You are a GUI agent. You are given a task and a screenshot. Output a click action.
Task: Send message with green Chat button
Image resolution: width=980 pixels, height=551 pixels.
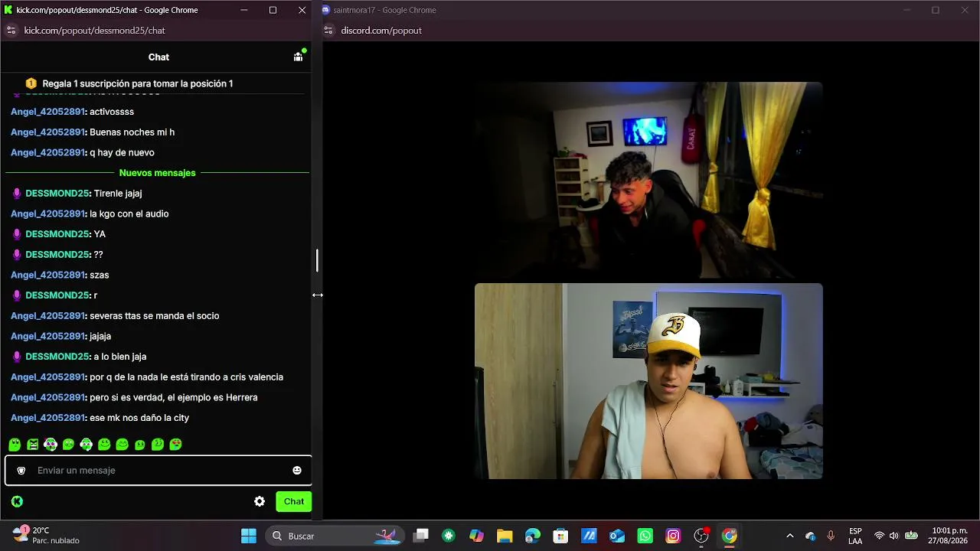click(x=294, y=501)
